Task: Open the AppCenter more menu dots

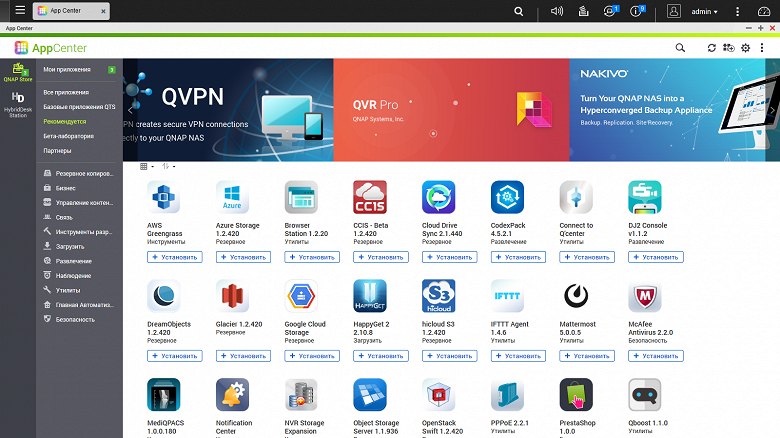Action: coord(762,48)
